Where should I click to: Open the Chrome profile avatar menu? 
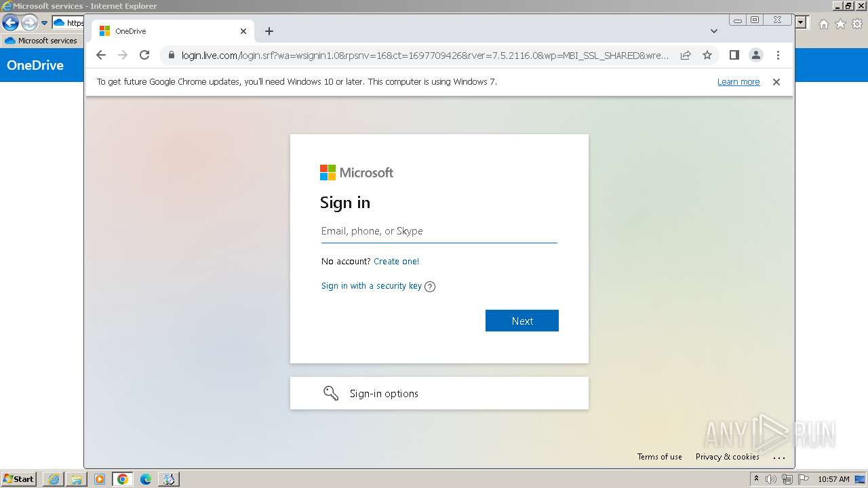(756, 56)
